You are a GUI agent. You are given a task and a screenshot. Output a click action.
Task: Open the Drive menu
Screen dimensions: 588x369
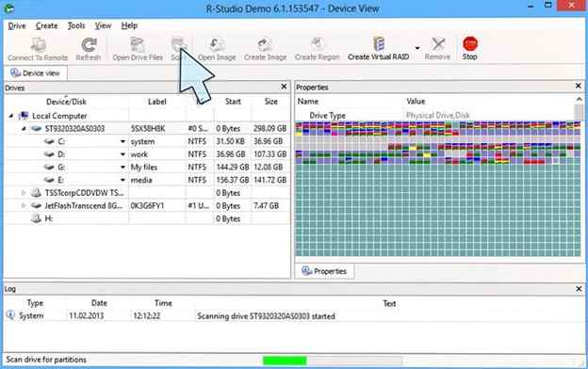coord(17,25)
